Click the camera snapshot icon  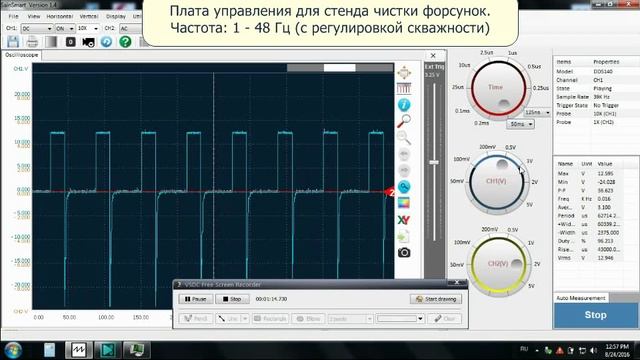click(x=404, y=253)
